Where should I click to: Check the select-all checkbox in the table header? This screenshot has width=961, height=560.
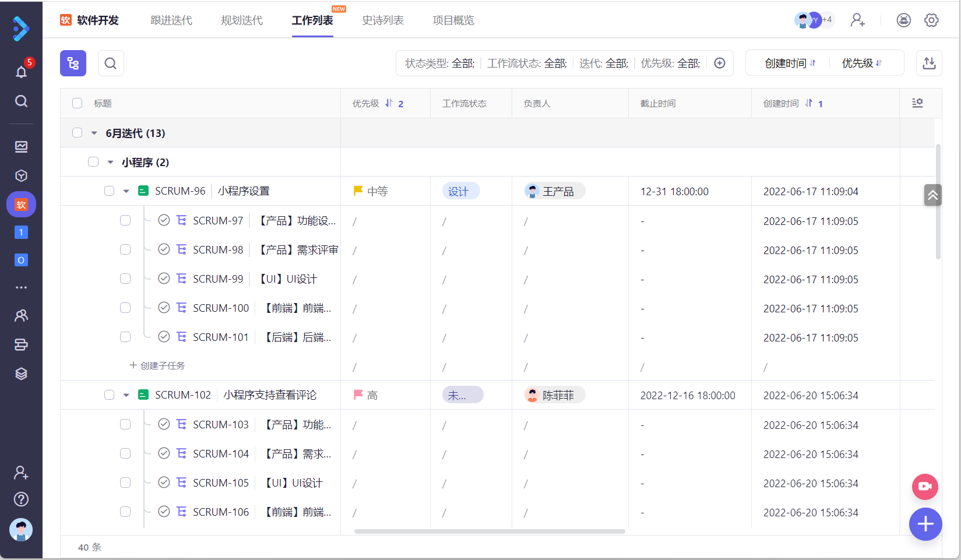77,103
